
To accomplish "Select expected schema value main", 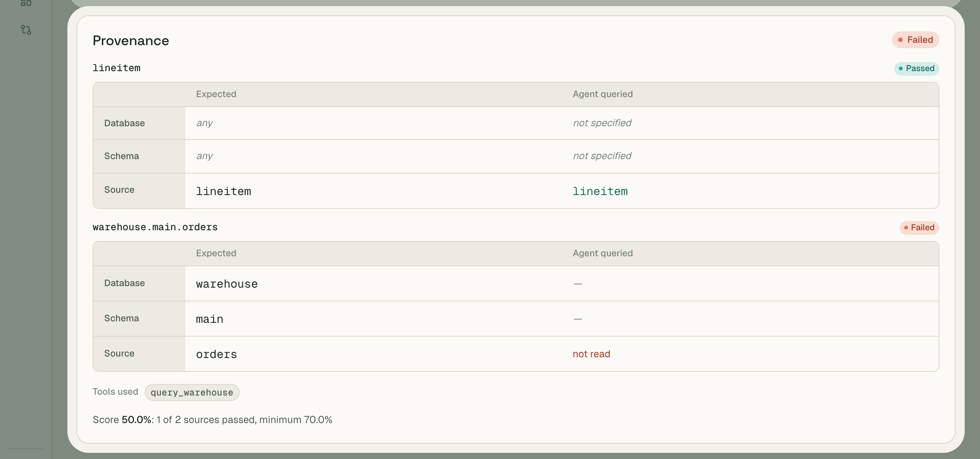I will tap(209, 319).
